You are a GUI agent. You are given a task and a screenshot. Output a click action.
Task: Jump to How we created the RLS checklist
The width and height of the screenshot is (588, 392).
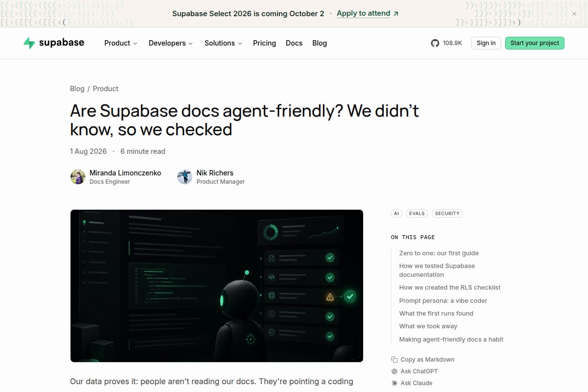click(x=450, y=288)
